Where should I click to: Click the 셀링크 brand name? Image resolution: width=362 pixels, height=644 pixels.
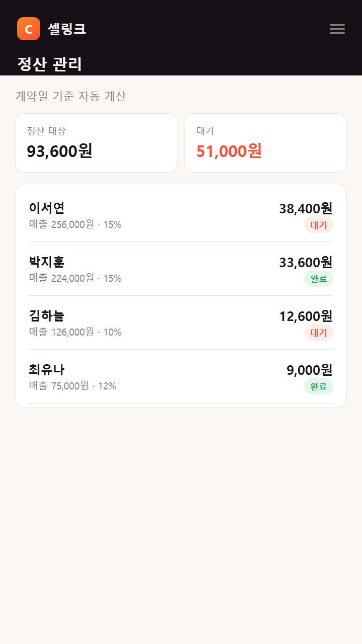coord(67,29)
